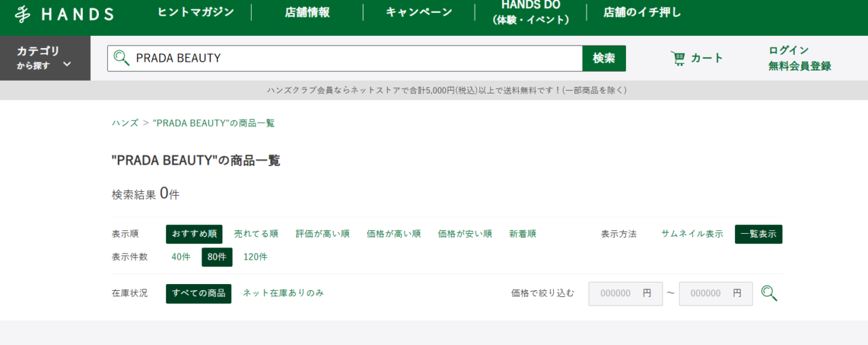Click the "PRADA BEAUTY"の商品一覧 breadcrumb
Viewport: 868px width, 345px height.
[214, 123]
